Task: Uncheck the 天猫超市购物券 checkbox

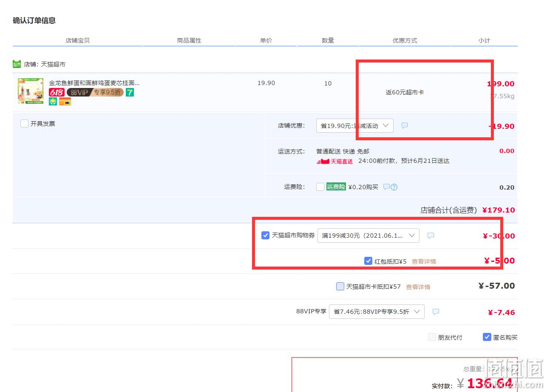Action: [265, 235]
